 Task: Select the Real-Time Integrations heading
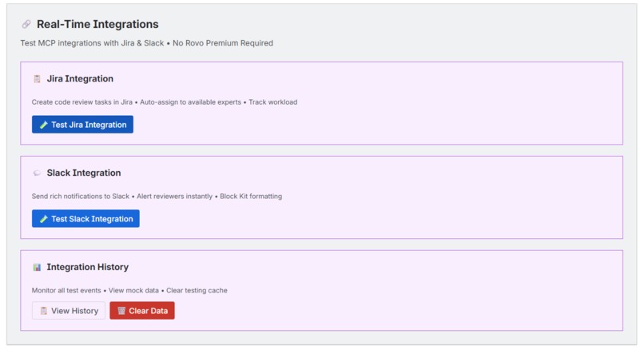pyautogui.click(x=97, y=24)
